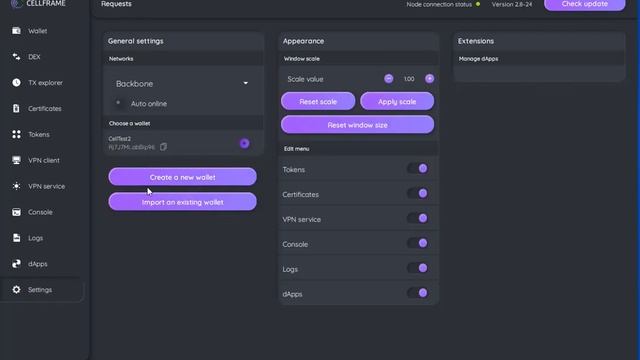Click the CellTest2 wallet name
Image resolution: width=640 pixels, height=360 pixels.
pos(120,139)
